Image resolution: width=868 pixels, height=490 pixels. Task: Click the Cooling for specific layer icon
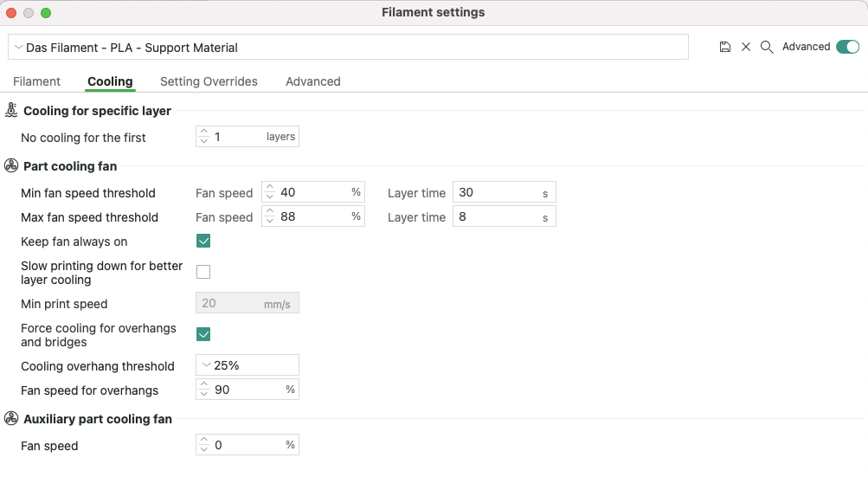tap(11, 110)
